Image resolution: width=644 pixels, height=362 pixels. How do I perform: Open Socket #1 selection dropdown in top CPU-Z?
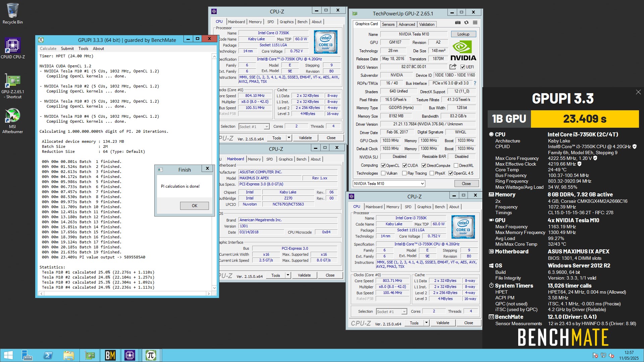tap(254, 127)
